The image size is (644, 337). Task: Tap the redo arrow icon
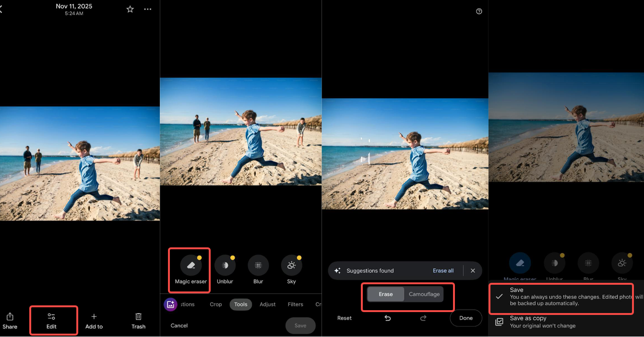point(423,318)
